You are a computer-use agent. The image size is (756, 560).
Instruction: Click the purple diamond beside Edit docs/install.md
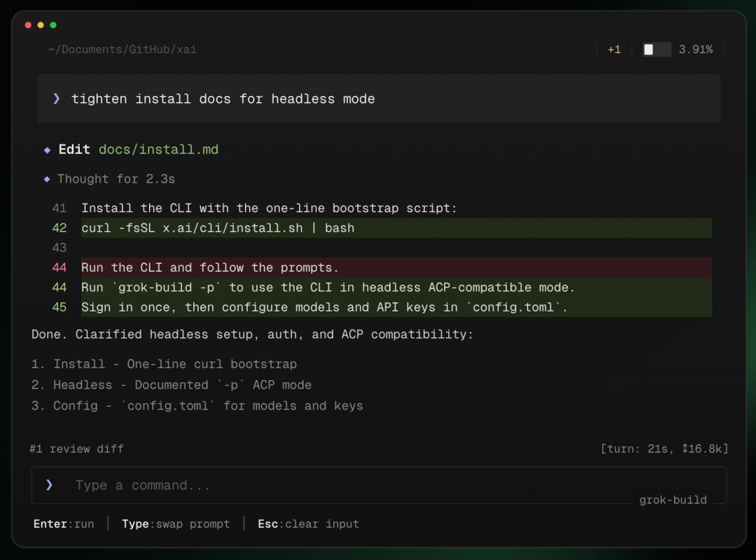[x=48, y=150]
